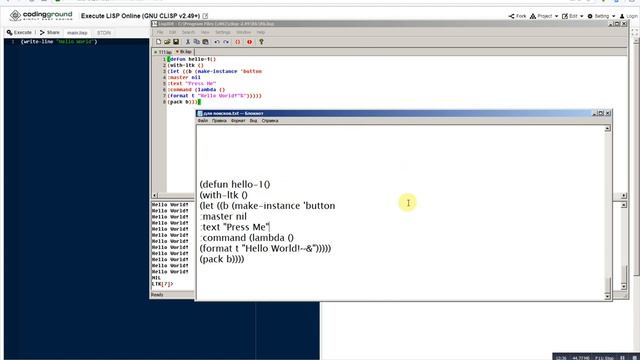Open the Search menu in LispIDE

(x=188, y=32)
